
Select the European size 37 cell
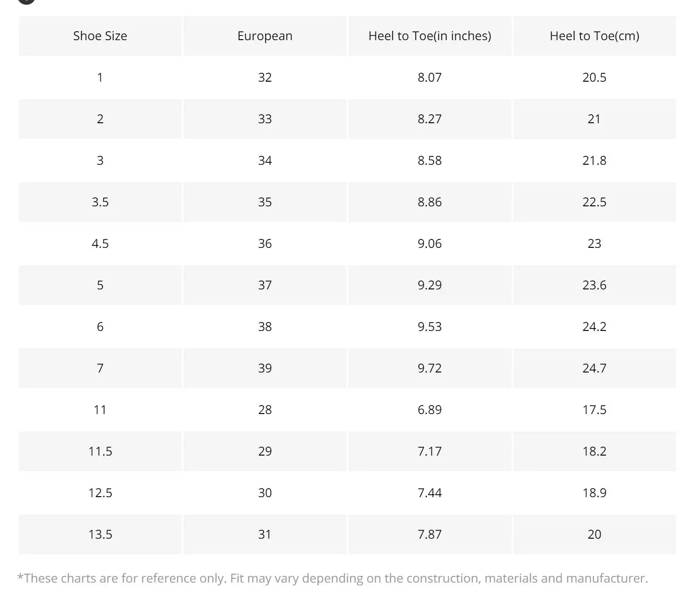[265, 285]
